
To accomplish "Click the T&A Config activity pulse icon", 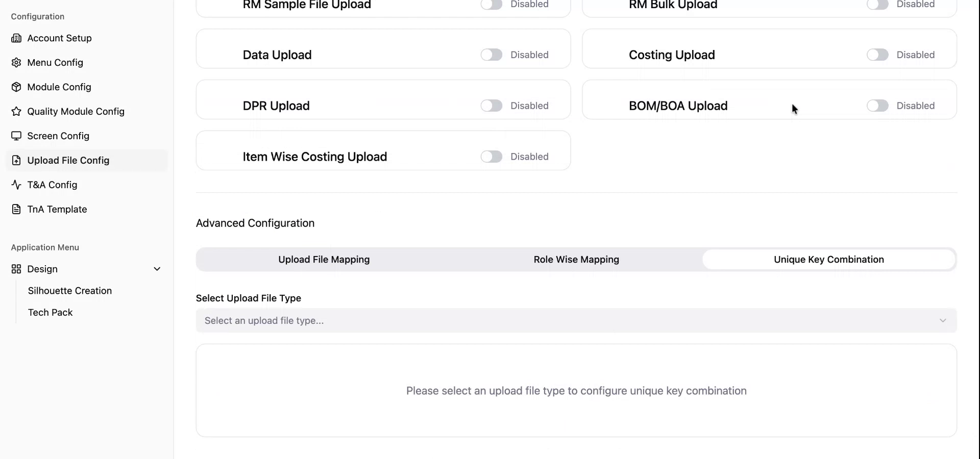I will 16,185.
